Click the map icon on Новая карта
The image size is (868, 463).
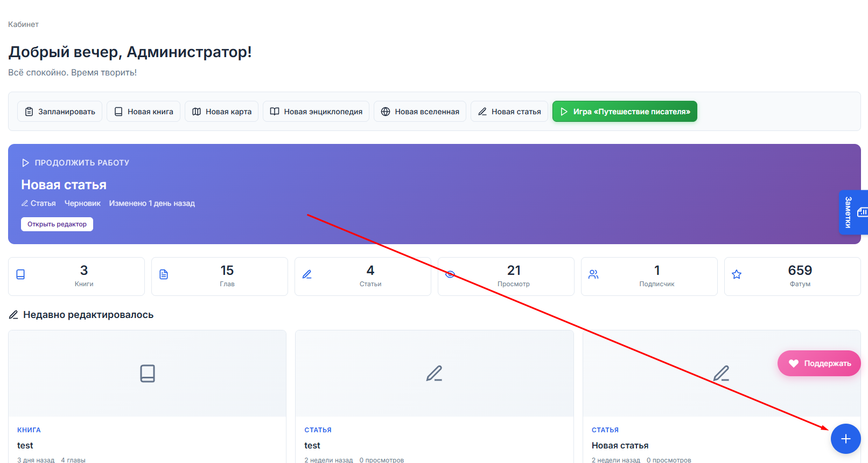click(197, 112)
